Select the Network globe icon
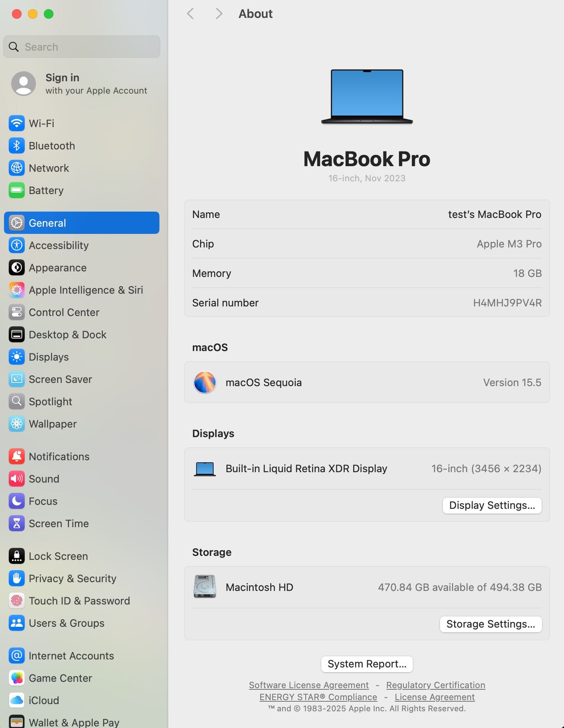564x728 pixels. pyautogui.click(x=17, y=168)
